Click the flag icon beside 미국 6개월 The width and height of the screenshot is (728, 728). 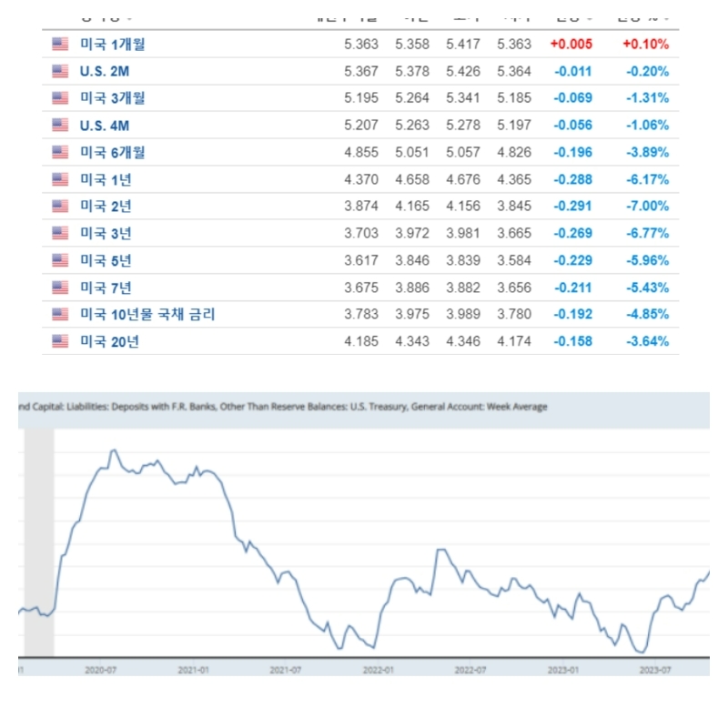(60, 152)
